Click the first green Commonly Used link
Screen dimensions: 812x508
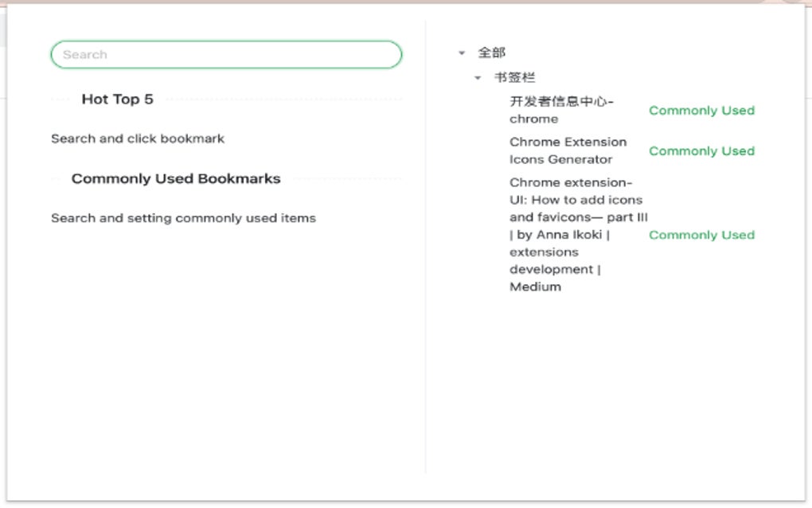click(701, 110)
